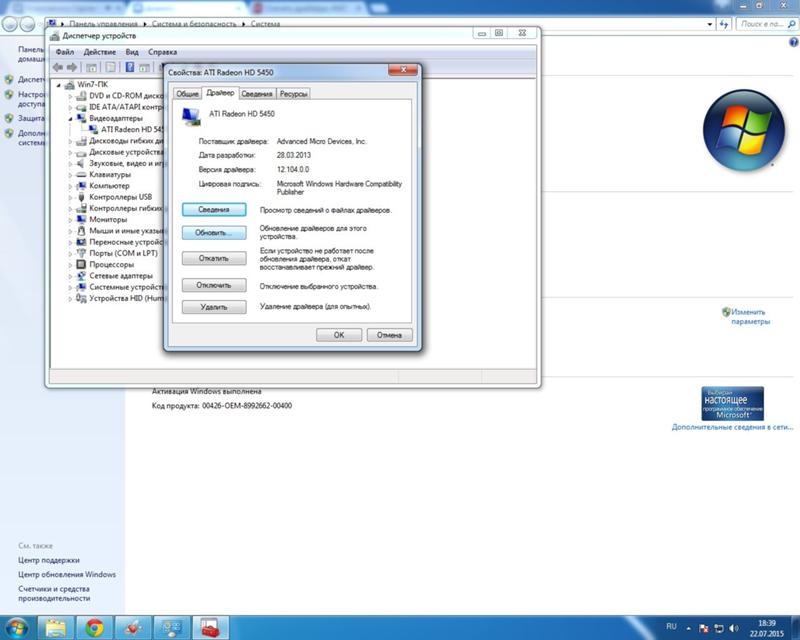Click Forward arrow in Device Manager toolbar
This screenshot has height=640, width=800.
(72, 67)
